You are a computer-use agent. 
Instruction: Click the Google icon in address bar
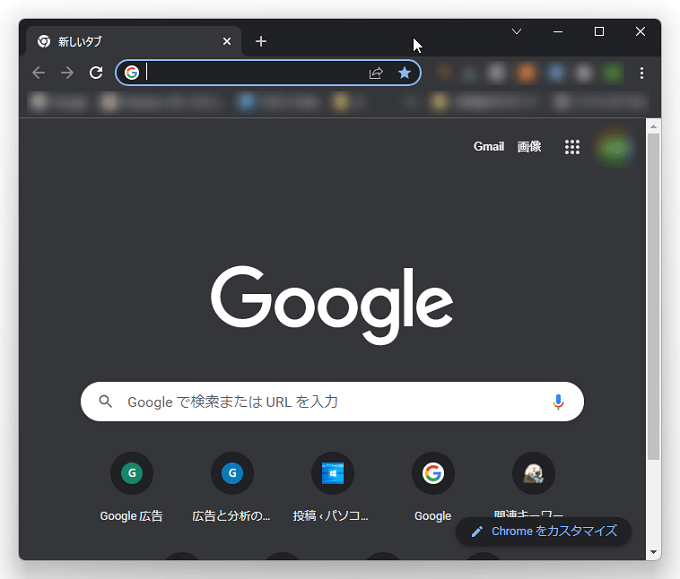pyautogui.click(x=132, y=72)
